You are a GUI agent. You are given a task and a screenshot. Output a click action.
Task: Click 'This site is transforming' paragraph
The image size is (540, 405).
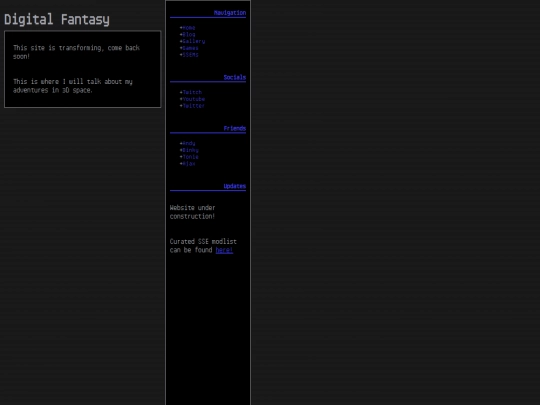tap(76, 52)
